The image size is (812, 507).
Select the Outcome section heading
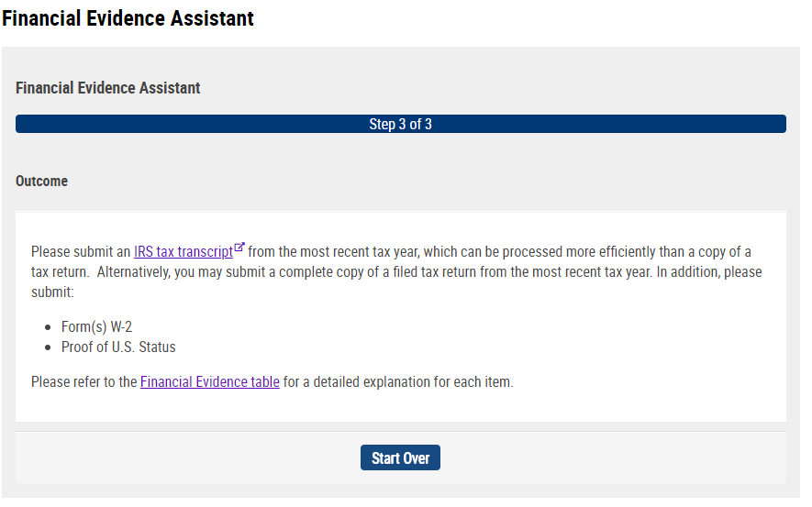click(41, 182)
